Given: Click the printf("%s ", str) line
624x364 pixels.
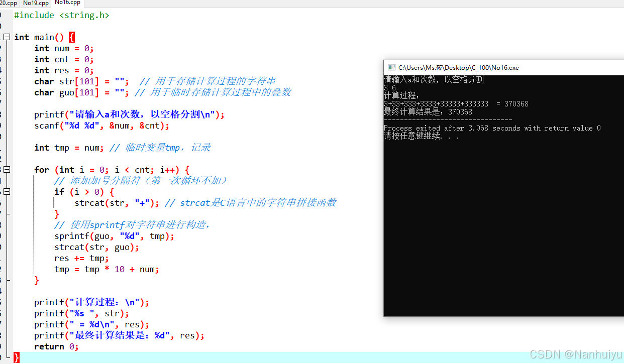Looking at the screenshot, I should click(82, 313).
